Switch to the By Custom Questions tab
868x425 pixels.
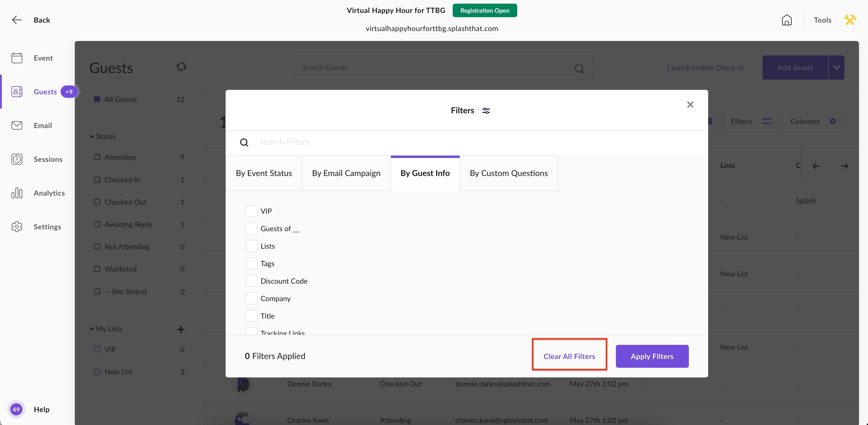[x=509, y=173]
